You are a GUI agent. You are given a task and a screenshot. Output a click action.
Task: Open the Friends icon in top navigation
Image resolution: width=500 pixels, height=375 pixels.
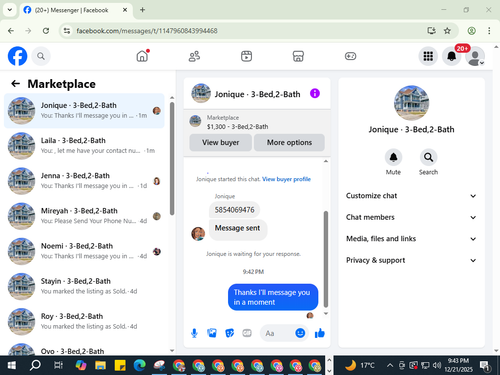click(x=194, y=56)
